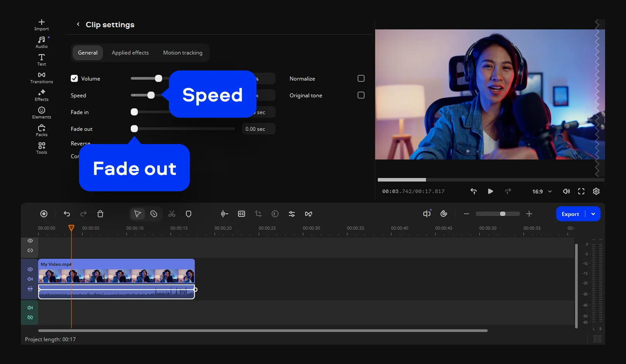Open preview settings gear icon
The image size is (626, 364).
pyautogui.click(x=596, y=191)
